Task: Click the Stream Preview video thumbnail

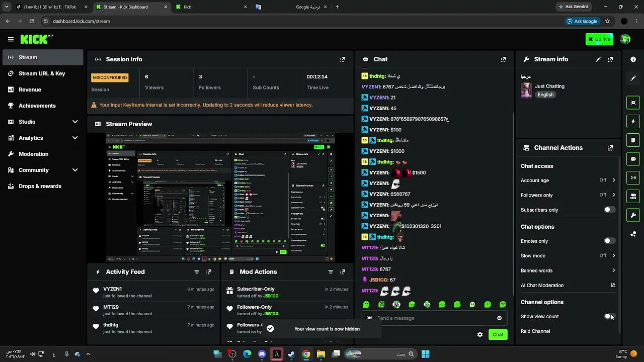Action: click(220, 198)
